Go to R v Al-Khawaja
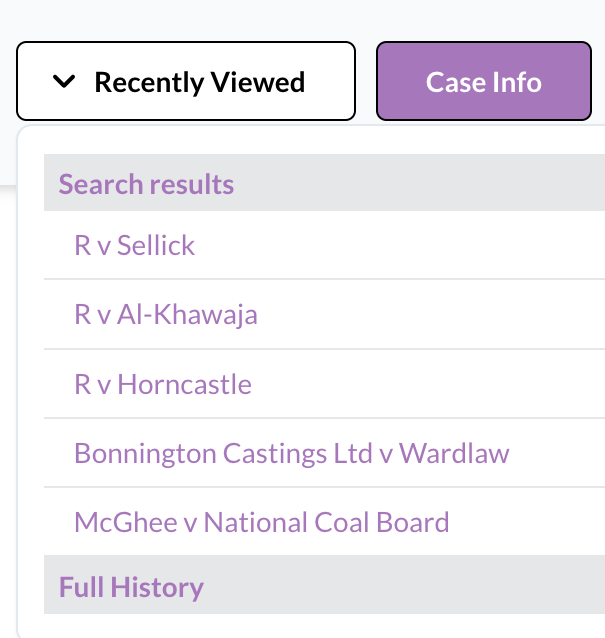This screenshot has width=605, height=638. [166, 315]
